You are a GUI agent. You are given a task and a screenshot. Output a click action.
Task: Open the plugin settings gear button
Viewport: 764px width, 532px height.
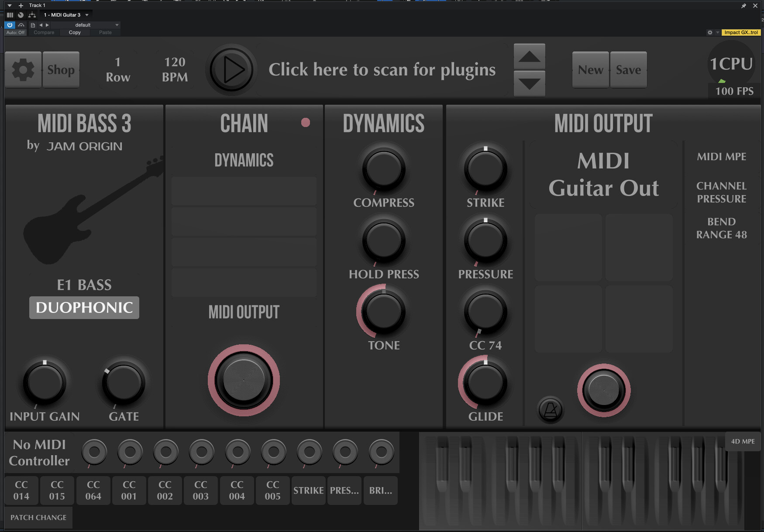tap(23, 70)
